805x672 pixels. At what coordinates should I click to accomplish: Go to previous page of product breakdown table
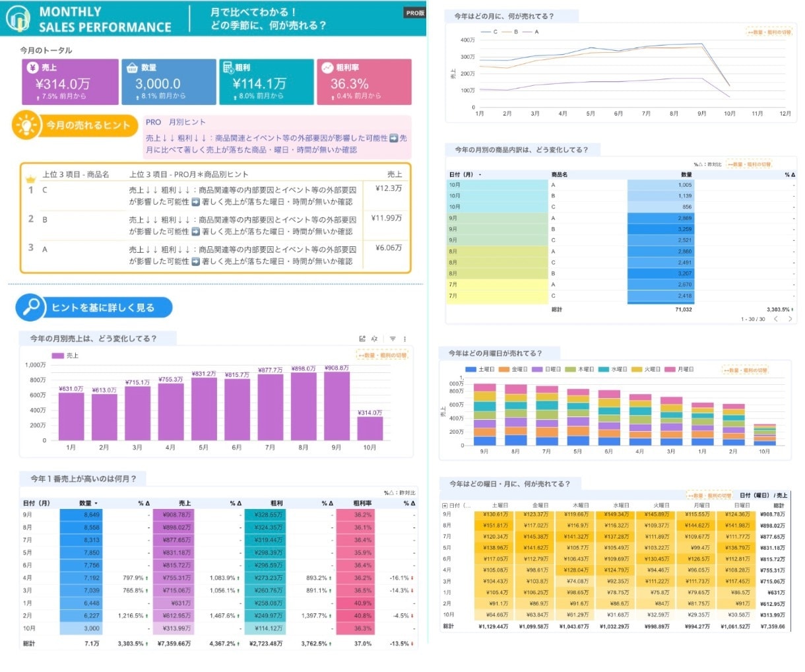point(776,319)
